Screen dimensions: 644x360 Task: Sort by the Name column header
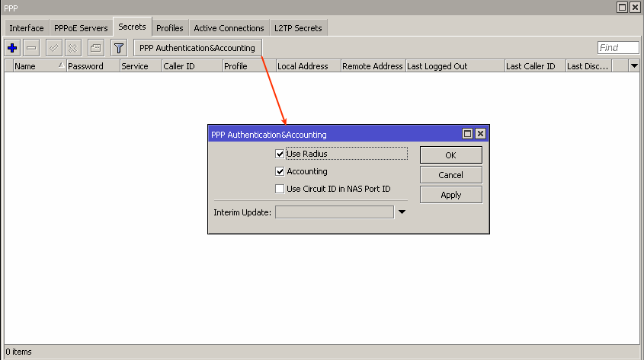click(x=34, y=66)
